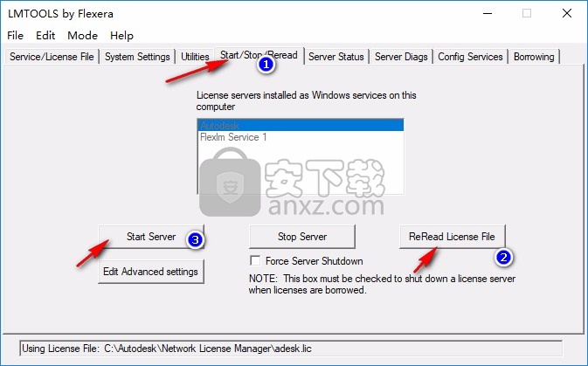Open the Help menu

pos(122,36)
